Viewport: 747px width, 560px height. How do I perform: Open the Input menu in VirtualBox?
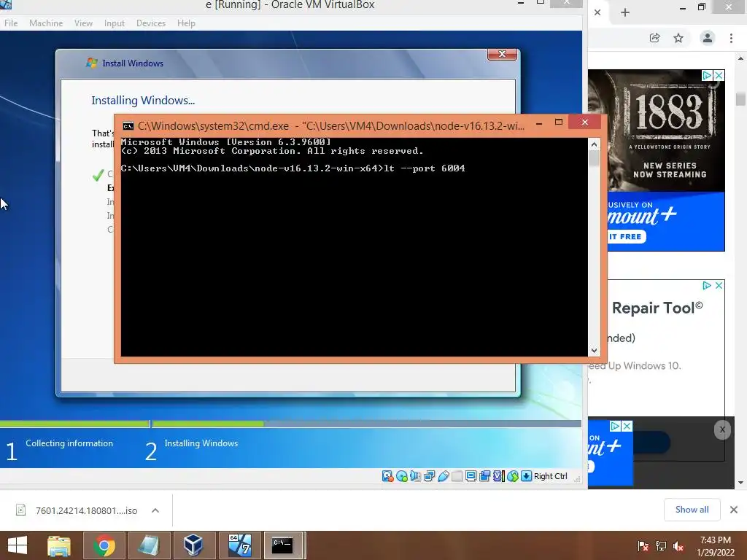tap(115, 23)
